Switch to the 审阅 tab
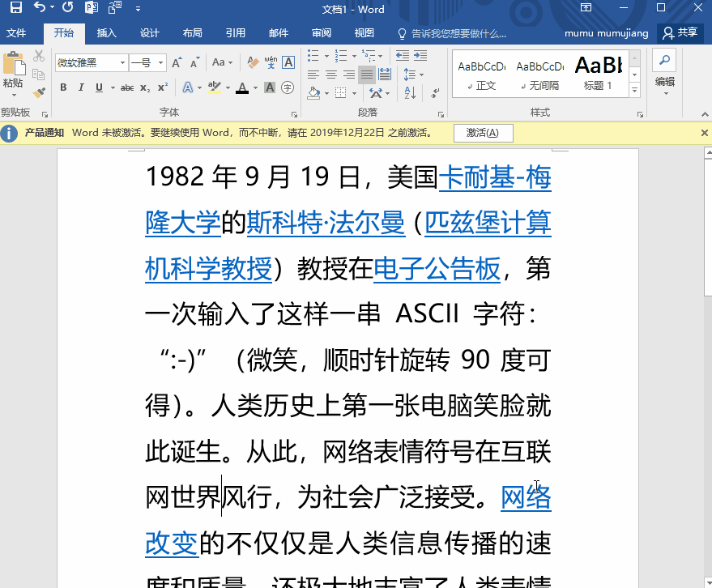Screen dimensions: 712x588 321,33
